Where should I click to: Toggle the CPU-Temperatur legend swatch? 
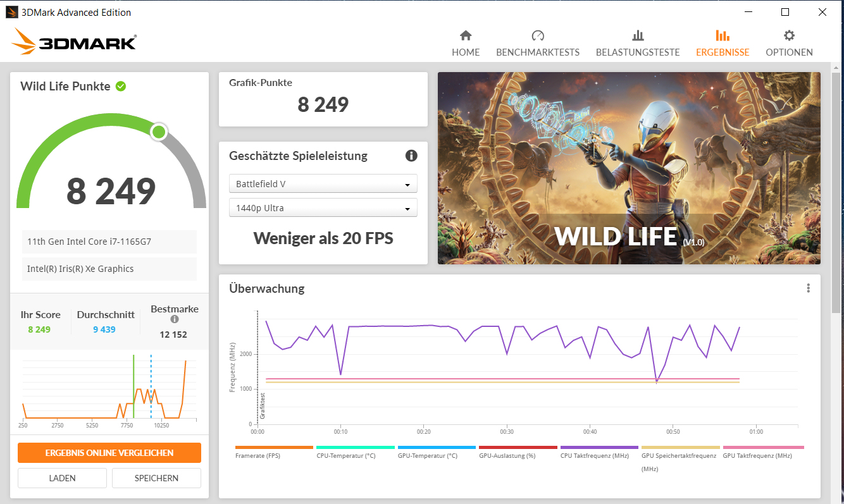[x=356, y=447]
